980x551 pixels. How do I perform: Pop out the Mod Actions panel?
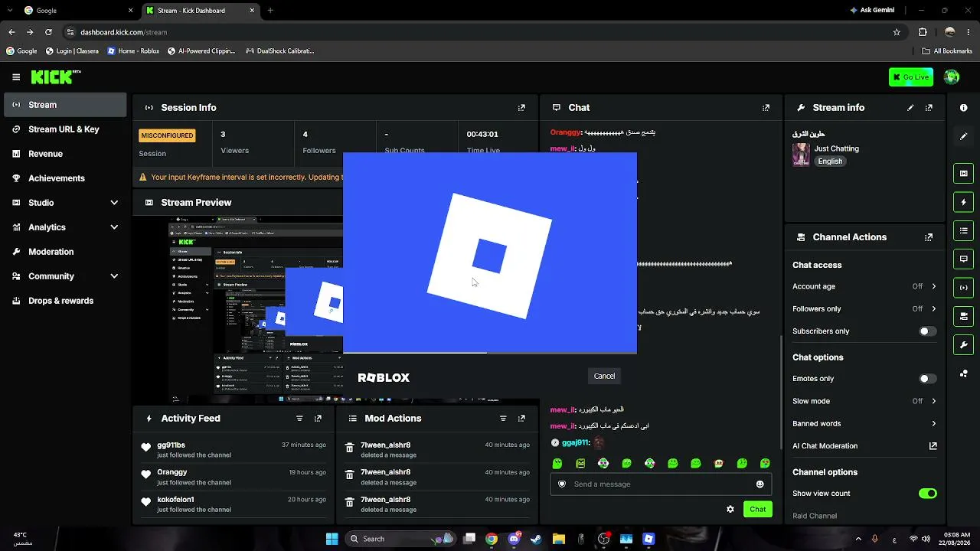[521, 419]
